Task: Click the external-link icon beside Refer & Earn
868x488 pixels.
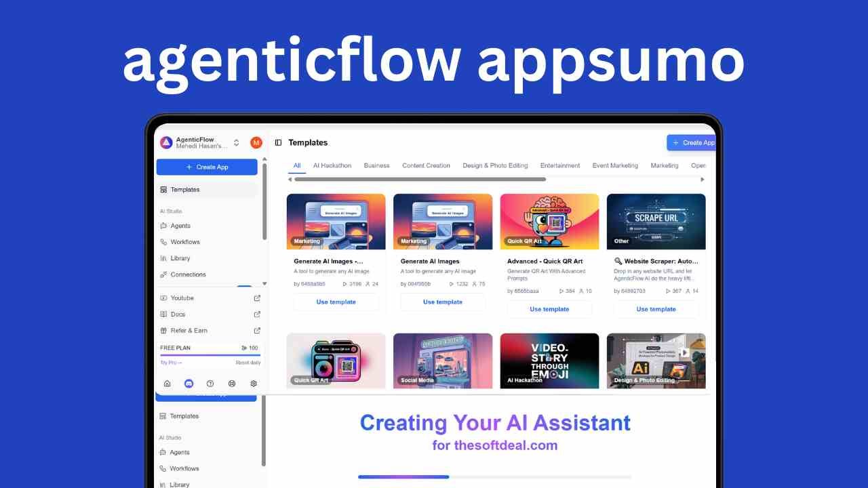Action: [x=257, y=331]
